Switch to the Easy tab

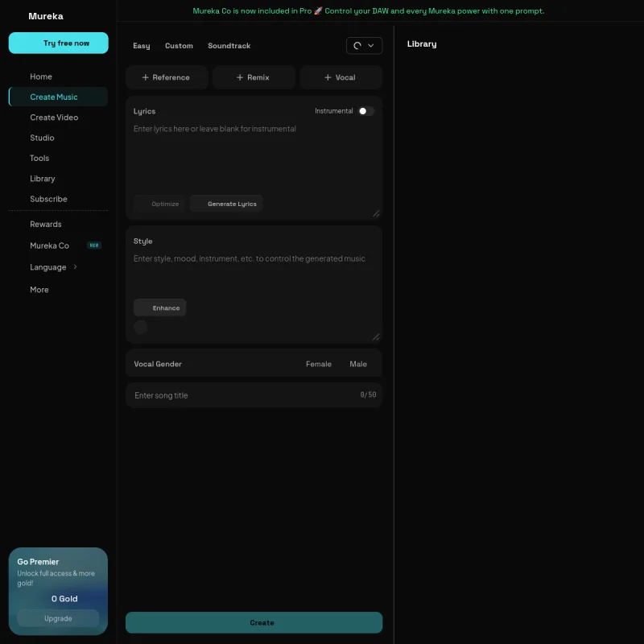point(142,46)
